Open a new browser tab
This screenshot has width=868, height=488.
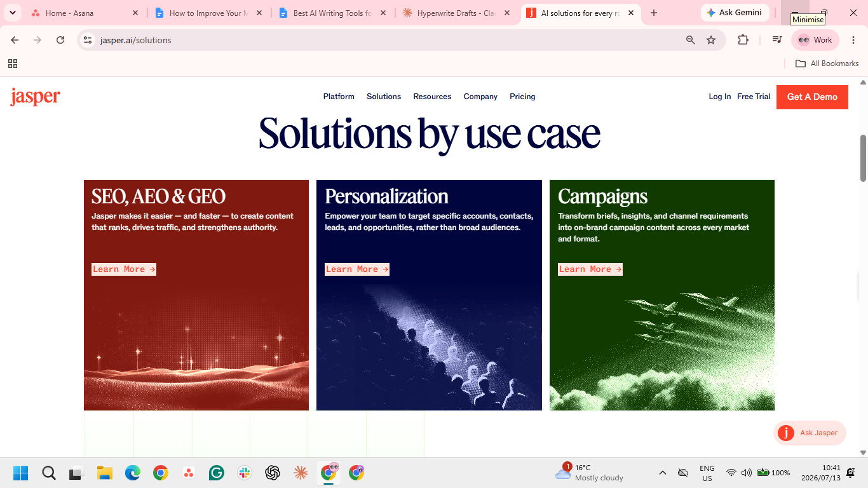click(654, 13)
